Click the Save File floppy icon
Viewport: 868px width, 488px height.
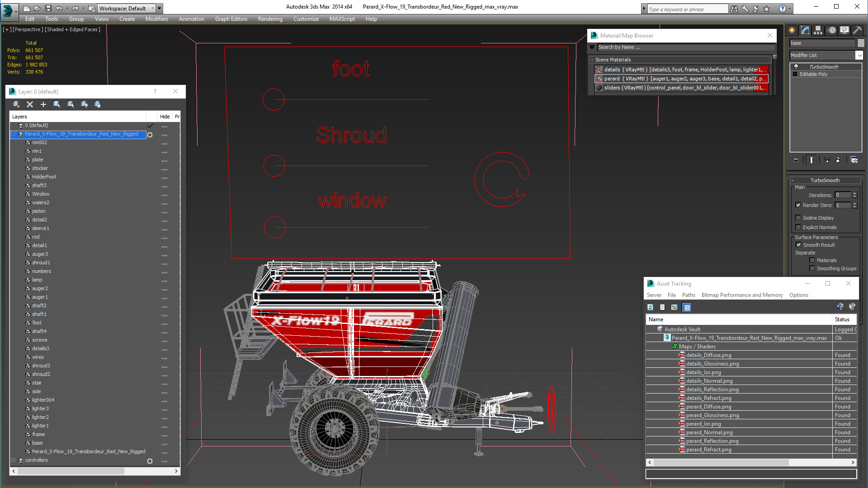(x=48, y=9)
